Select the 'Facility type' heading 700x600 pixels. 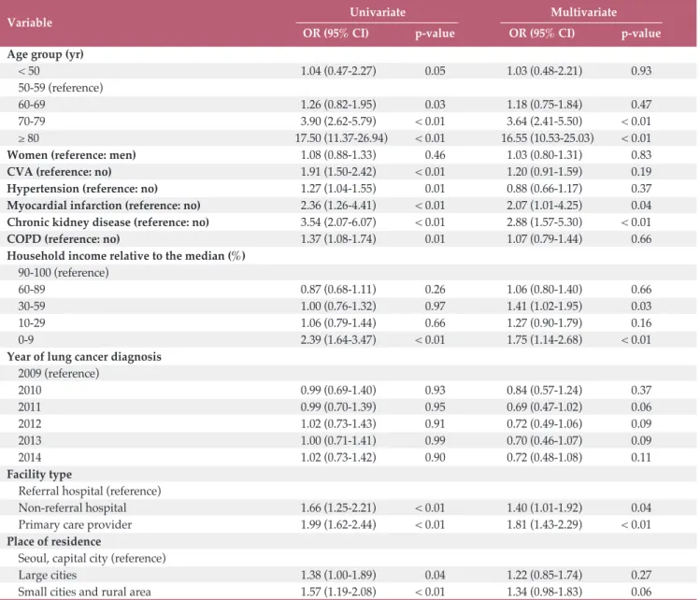(x=39, y=475)
